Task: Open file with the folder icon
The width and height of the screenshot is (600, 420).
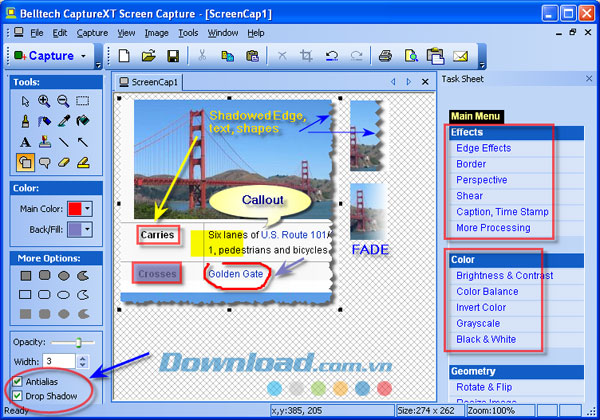Action: tap(150, 56)
